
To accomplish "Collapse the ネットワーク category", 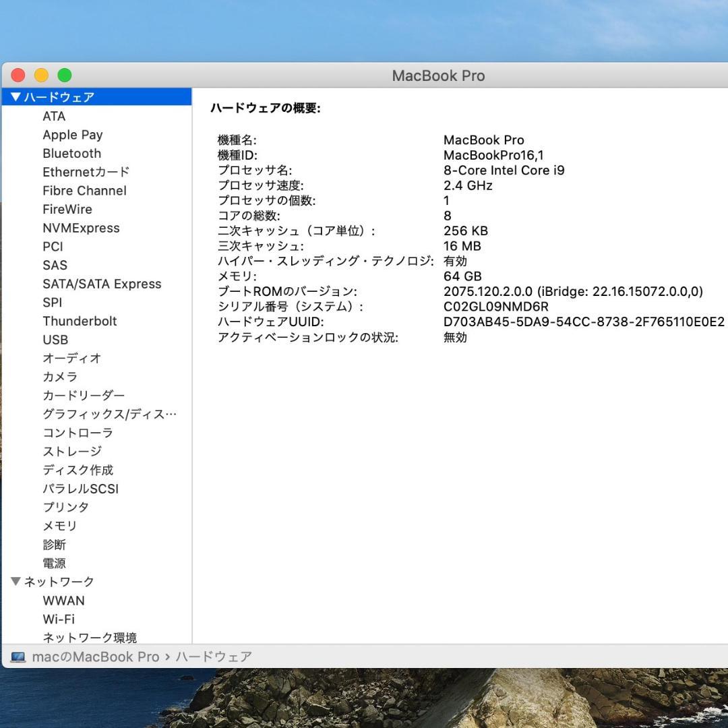I will 15,581.
